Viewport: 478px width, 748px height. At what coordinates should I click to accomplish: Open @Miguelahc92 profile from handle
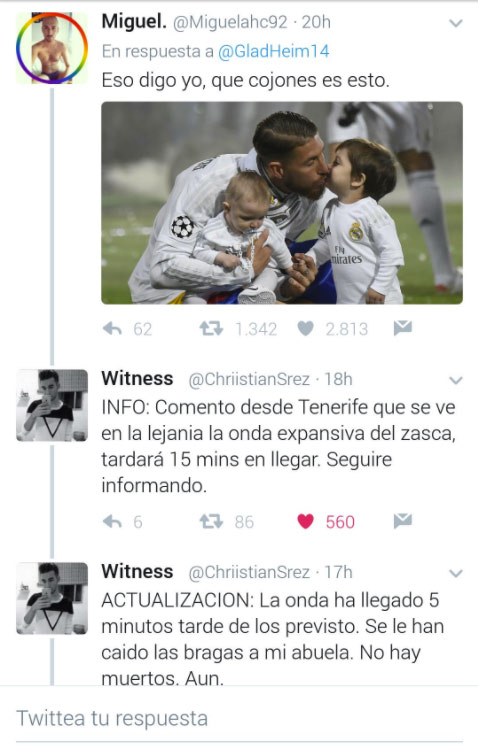click(230, 22)
